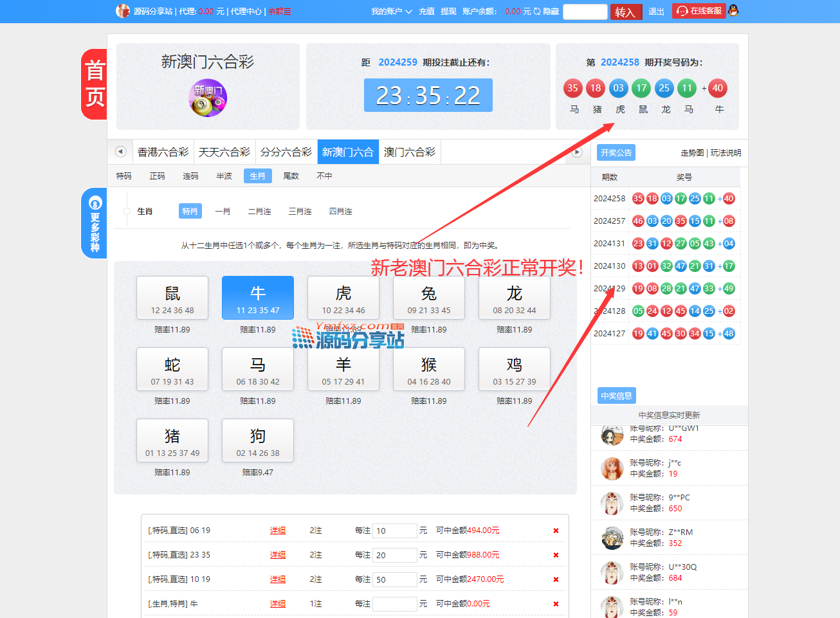This screenshot has width=840, height=618.
Task: Click the empty 每注 amount field for 牛
Action: (394, 604)
